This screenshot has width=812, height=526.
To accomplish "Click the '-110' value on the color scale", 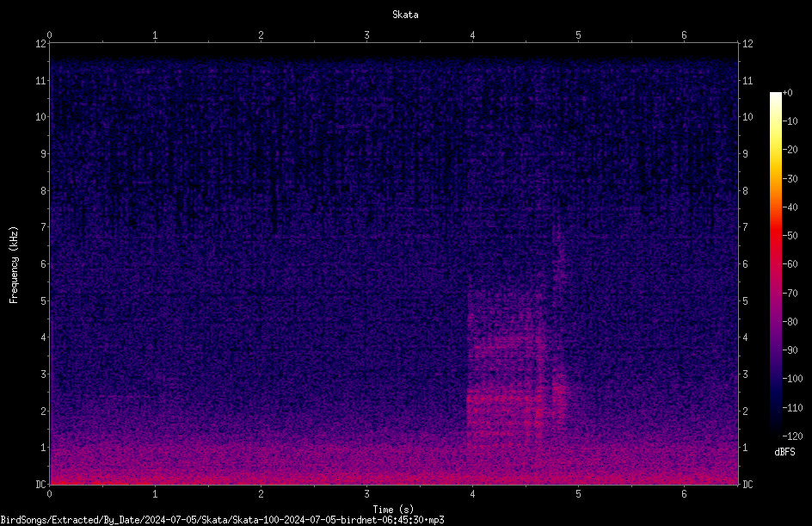I will (792, 408).
